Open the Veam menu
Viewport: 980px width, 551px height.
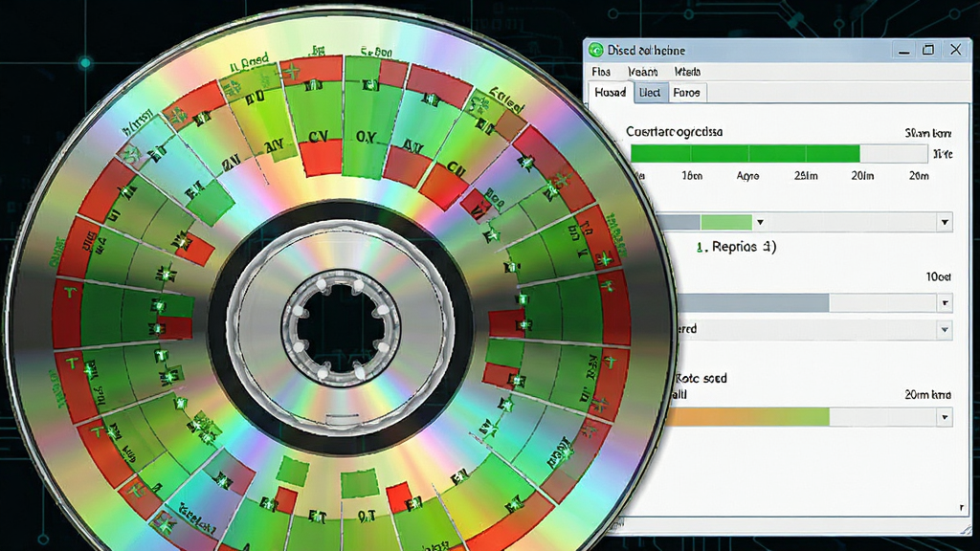[642, 72]
